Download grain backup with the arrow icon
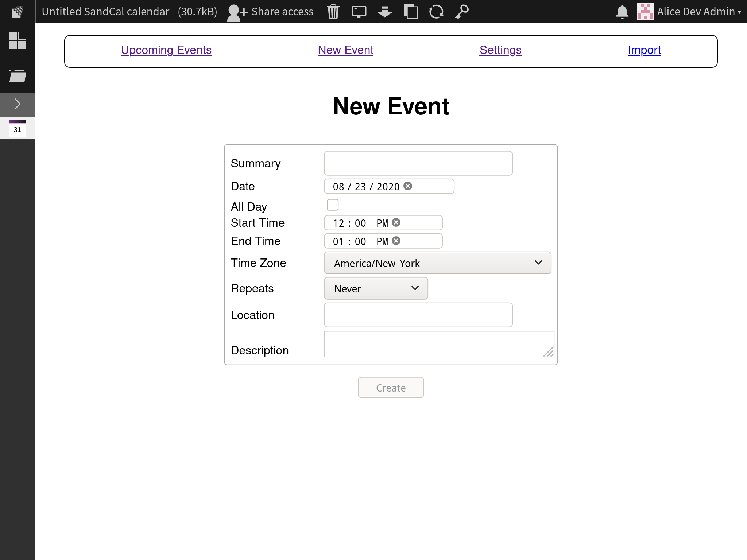Screen dimensions: 747x560 [x=385, y=12]
